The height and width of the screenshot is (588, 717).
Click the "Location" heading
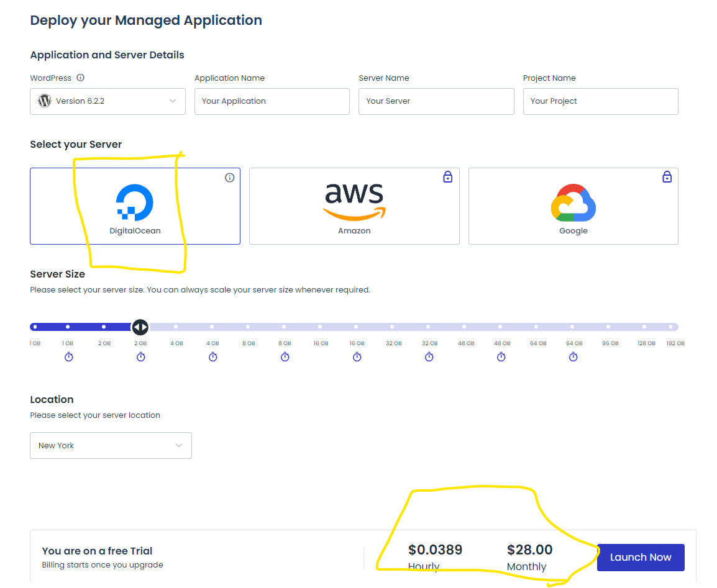(52, 399)
